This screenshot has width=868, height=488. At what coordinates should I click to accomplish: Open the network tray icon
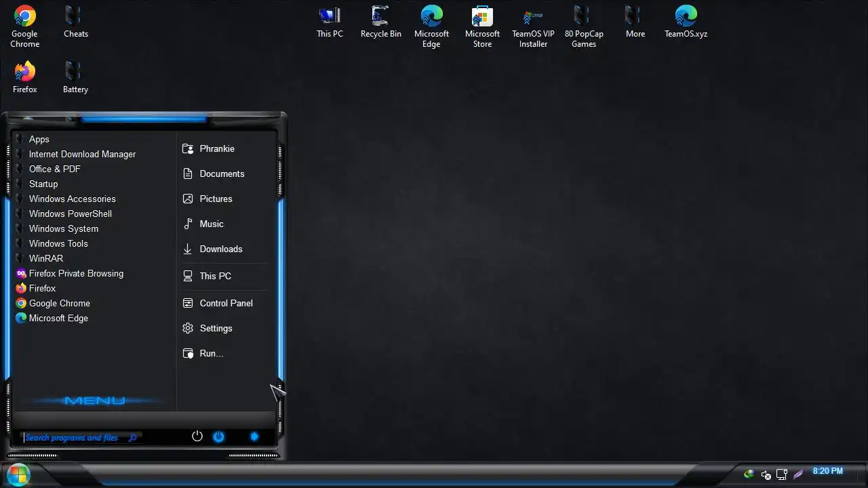[x=782, y=474]
